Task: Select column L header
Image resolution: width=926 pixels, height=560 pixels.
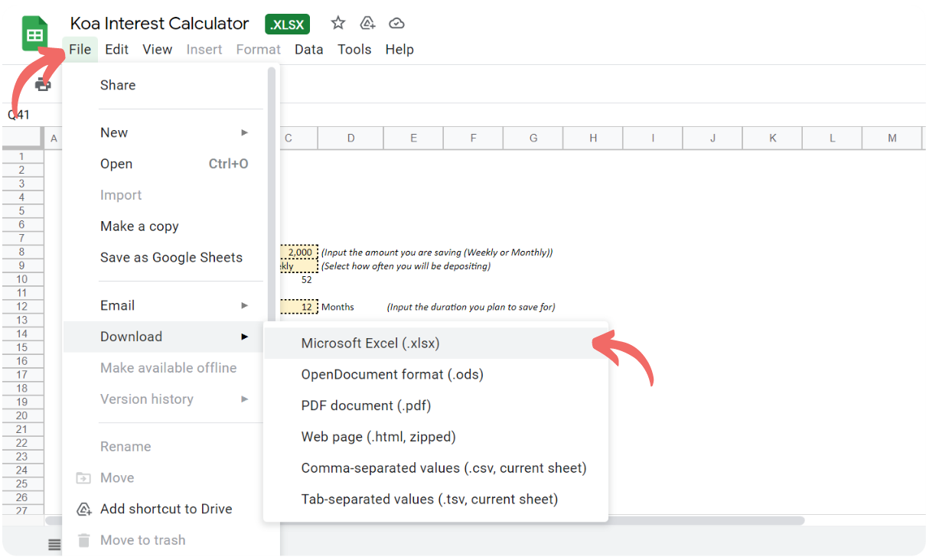Action: click(x=832, y=138)
